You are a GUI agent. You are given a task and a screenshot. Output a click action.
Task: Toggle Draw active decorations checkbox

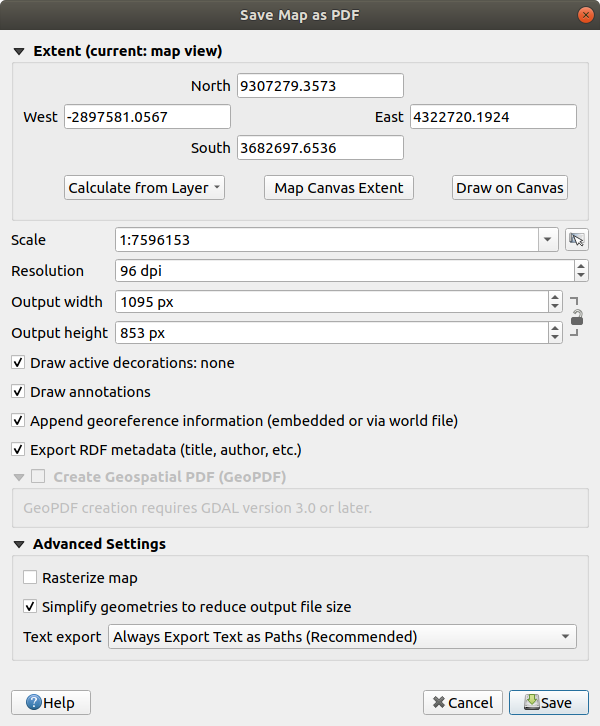click(x=19, y=363)
